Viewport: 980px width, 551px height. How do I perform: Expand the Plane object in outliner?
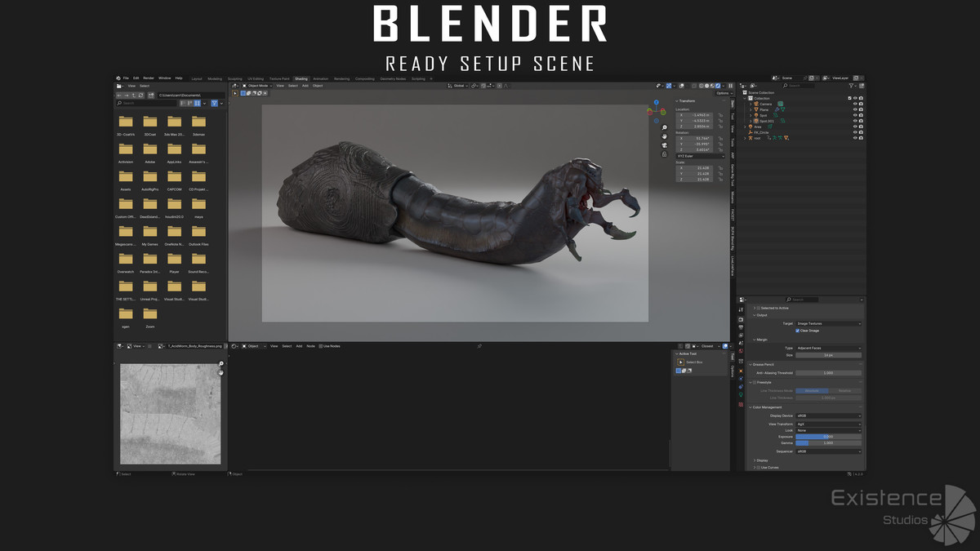click(x=751, y=109)
